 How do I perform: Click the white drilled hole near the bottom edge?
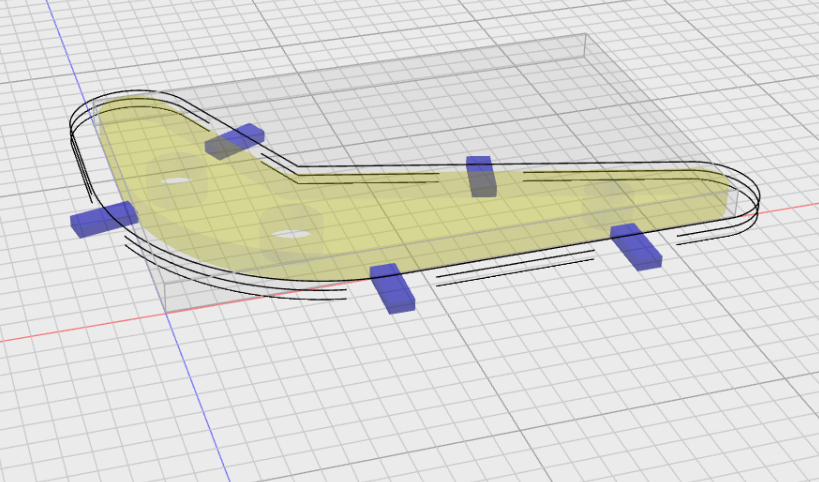(291, 234)
